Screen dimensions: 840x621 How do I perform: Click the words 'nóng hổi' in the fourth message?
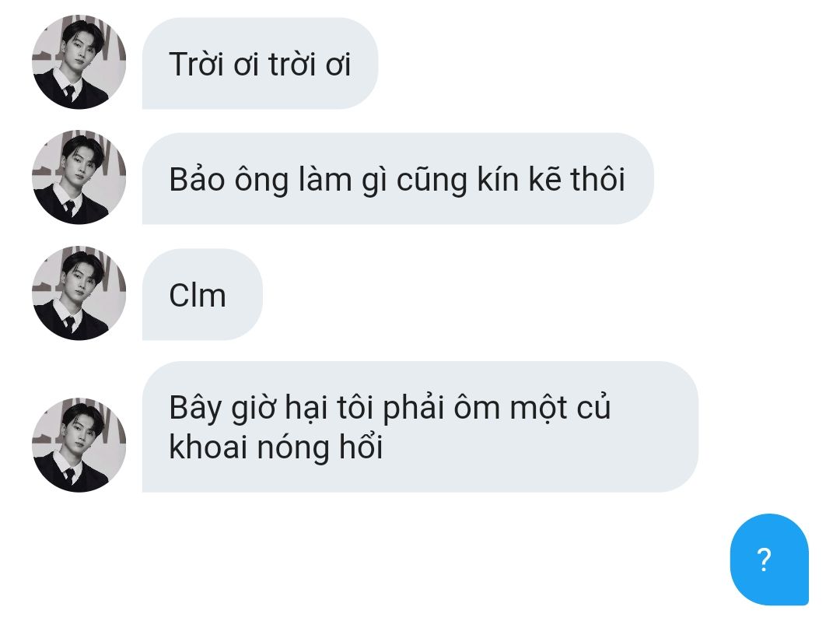[320, 447]
